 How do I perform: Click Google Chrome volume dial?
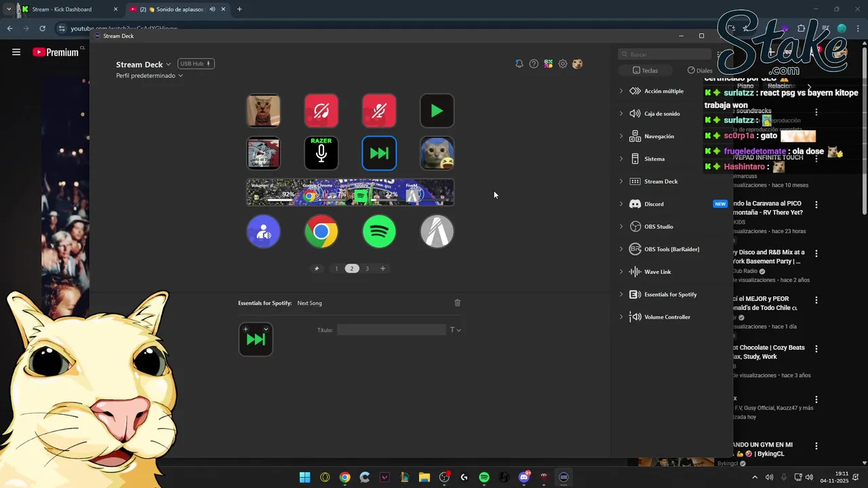[x=324, y=192]
